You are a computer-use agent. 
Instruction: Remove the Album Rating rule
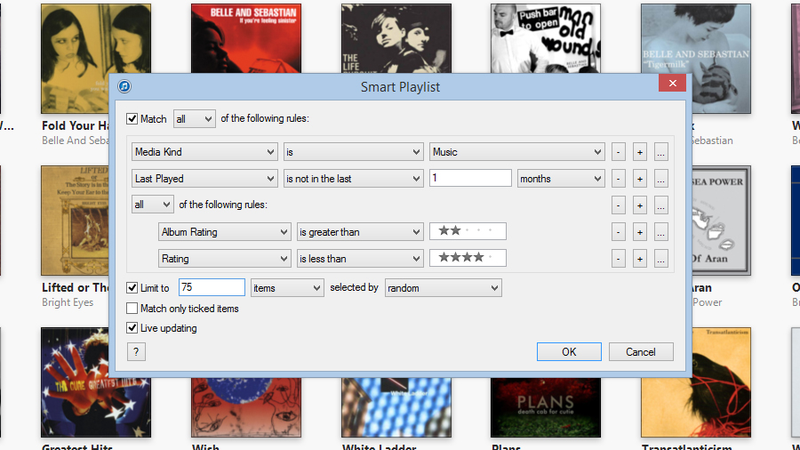(x=618, y=232)
